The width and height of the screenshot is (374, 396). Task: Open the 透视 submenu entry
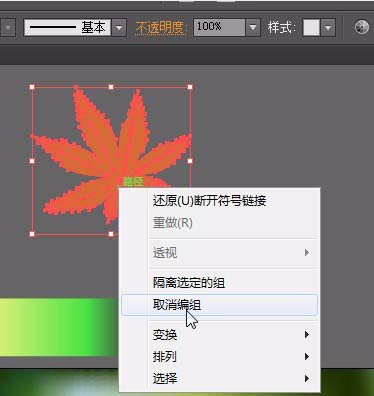coord(219,253)
